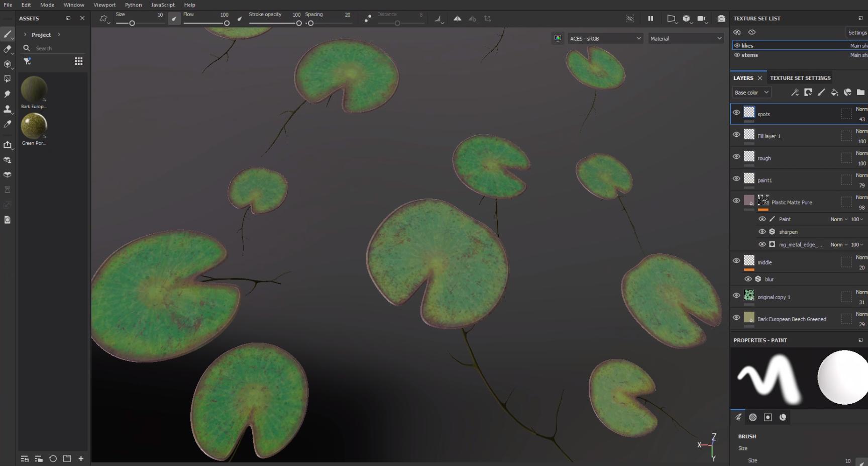
Task: Open the Base color channel dropdown
Action: pyautogui.click(x=751, y=92)
